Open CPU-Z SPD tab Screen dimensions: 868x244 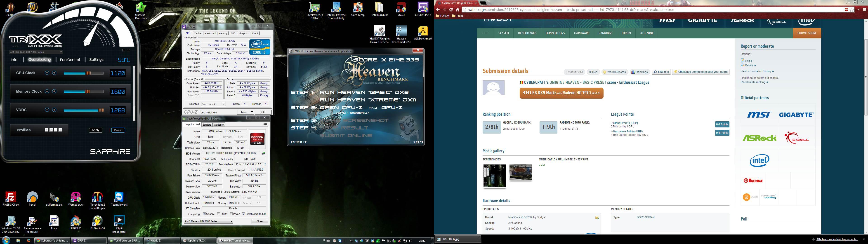coord(233,33)
